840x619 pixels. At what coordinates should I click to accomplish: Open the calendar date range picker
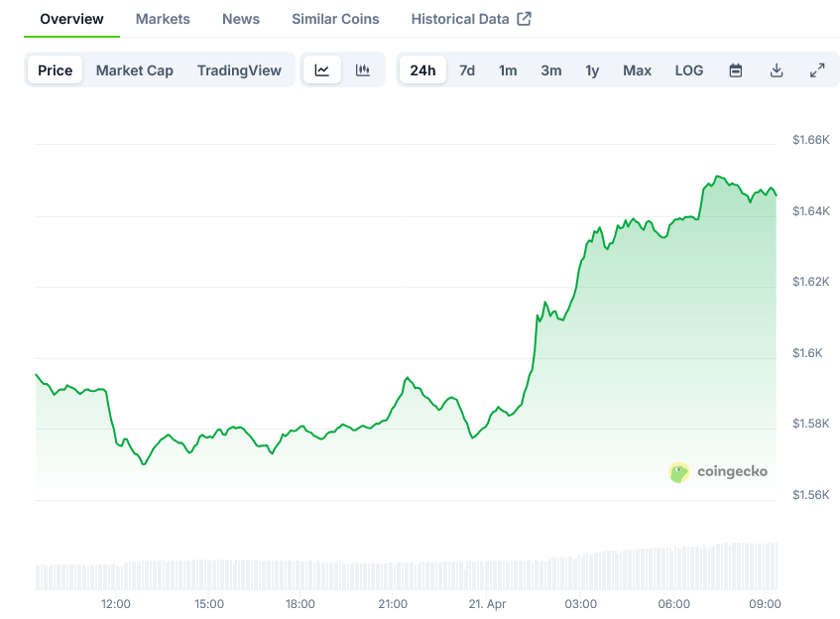pyautogui.click(x=736, y=70)
